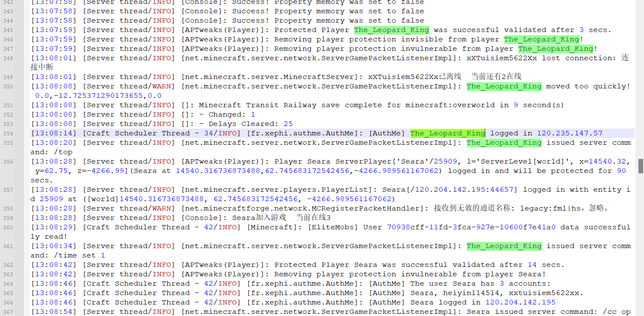Click line number 348 in the margin
Screen dimensions: 644x316
(x=8, y=59)
